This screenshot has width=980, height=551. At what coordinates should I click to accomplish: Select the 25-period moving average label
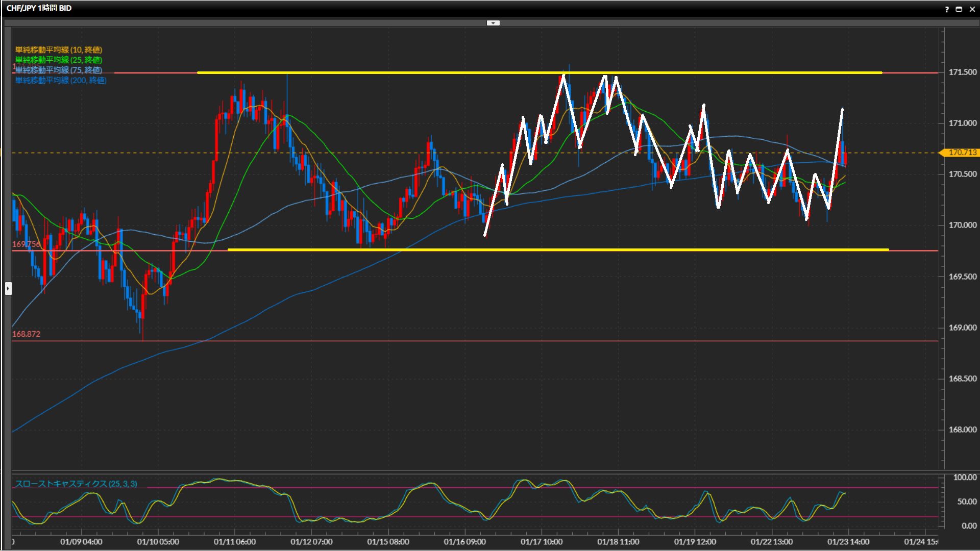coord(59,60)
